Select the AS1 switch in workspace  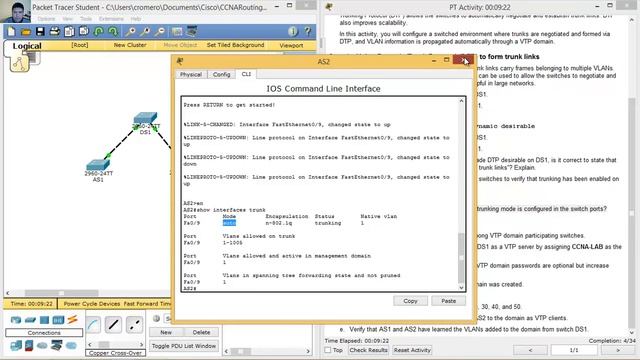pos(98,165)
